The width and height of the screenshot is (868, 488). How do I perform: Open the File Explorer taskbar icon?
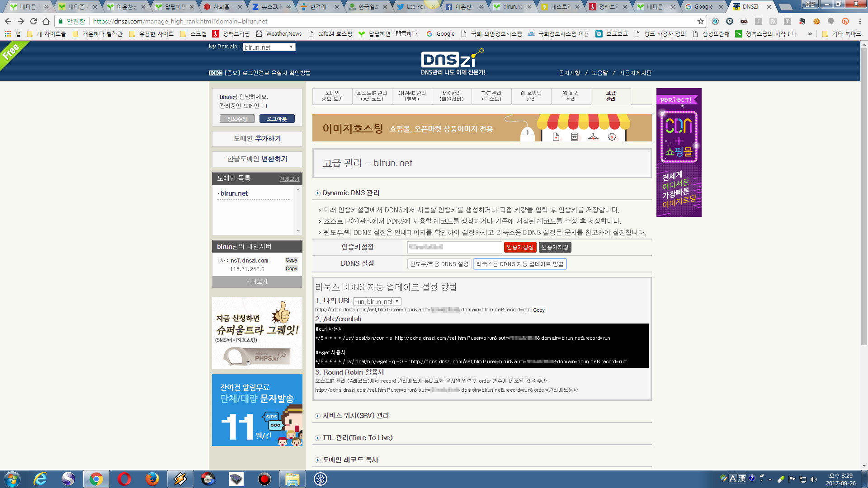point(292,479)
